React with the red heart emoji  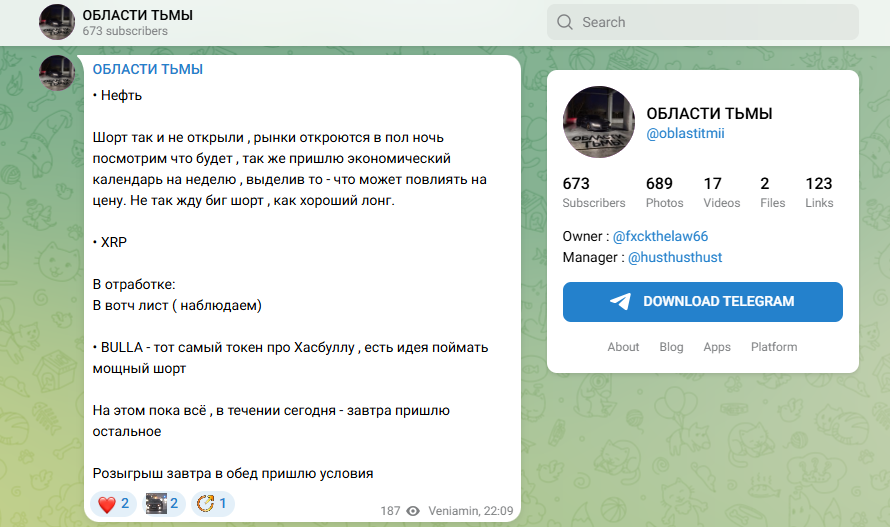114,504
